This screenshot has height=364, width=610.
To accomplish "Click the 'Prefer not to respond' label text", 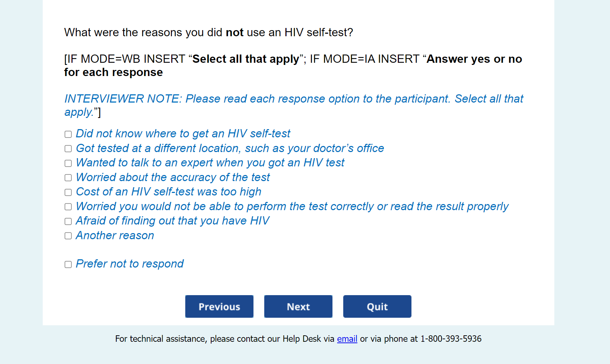I will point(130,264).
